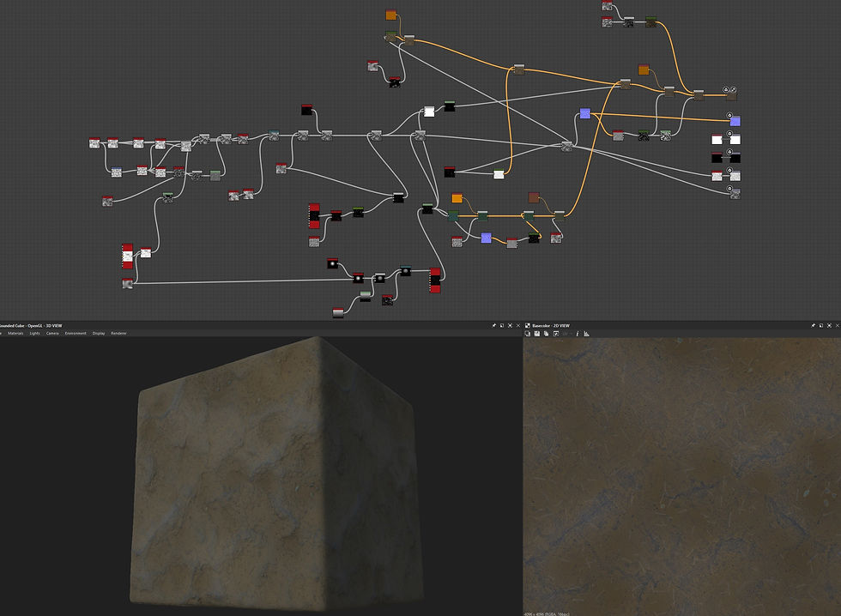Select the blue normal output node
The width and height of the screenshot is (841, 616).
click(x=735, y=122)
